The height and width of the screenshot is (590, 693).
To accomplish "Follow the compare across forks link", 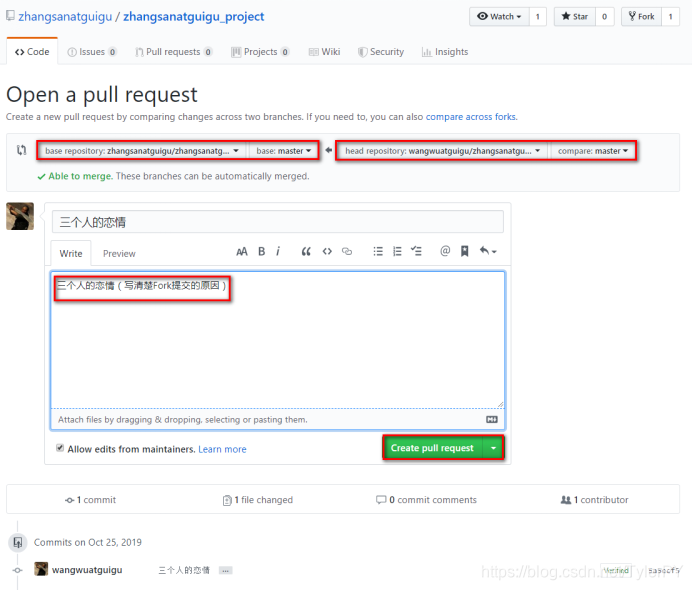I will 471,117.
